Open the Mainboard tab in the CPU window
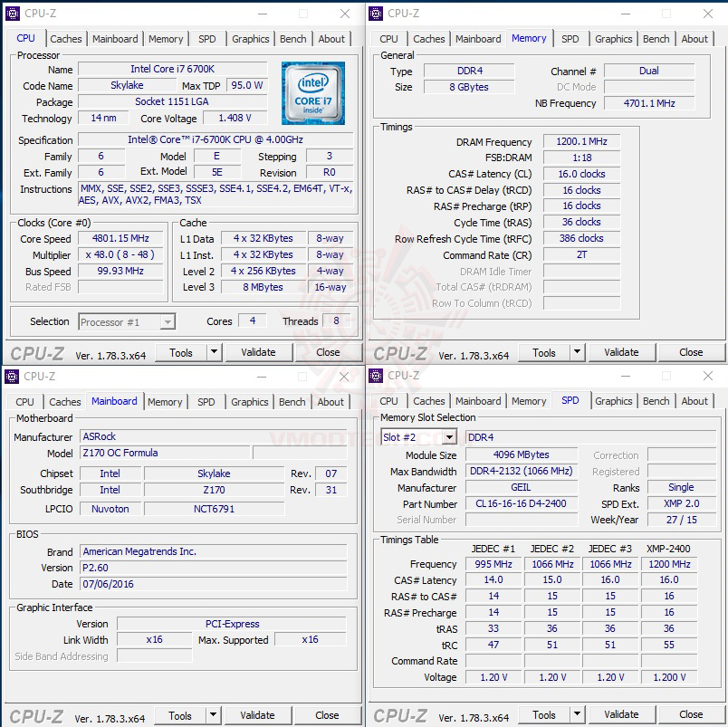This screenshot has width=728, height=727. pos(115,39)
